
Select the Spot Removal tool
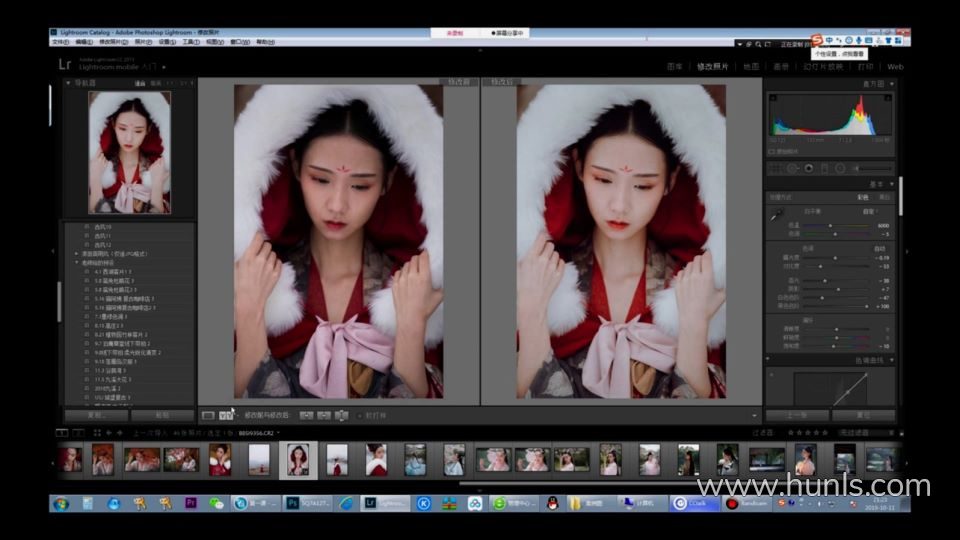tap(793, 168)
